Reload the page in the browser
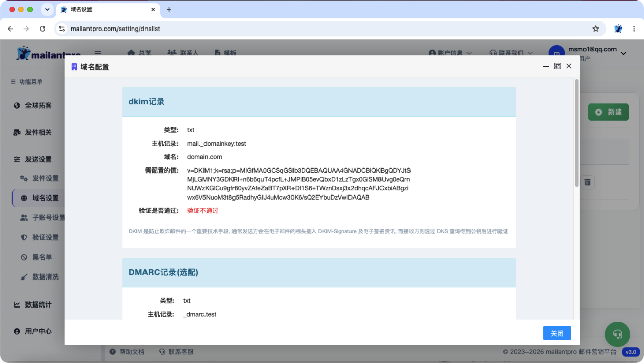The width and height of the screenshot is (644, 363). [43, 29]
